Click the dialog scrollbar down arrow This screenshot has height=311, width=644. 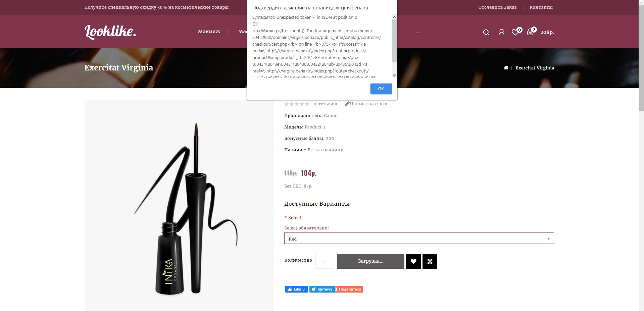(394, 75)
